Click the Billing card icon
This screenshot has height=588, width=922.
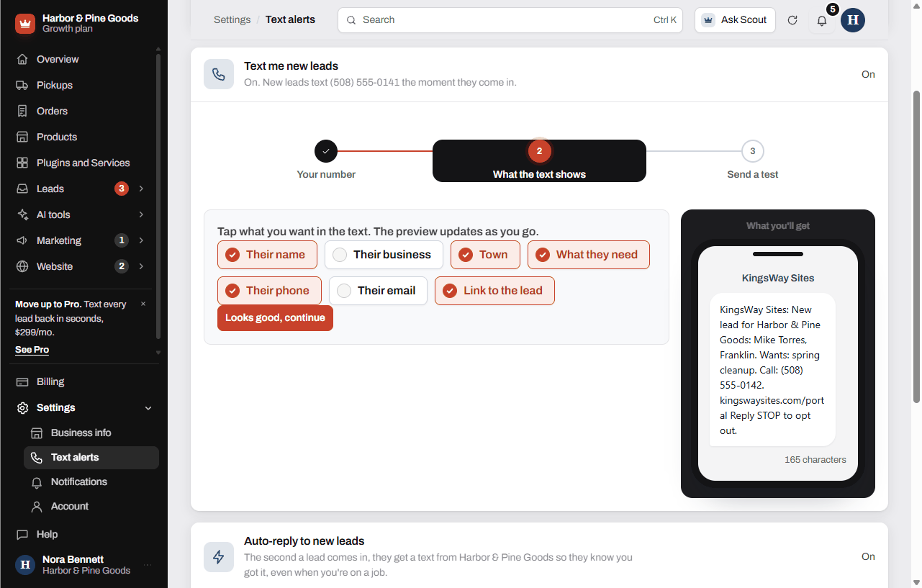click(22, 381)
